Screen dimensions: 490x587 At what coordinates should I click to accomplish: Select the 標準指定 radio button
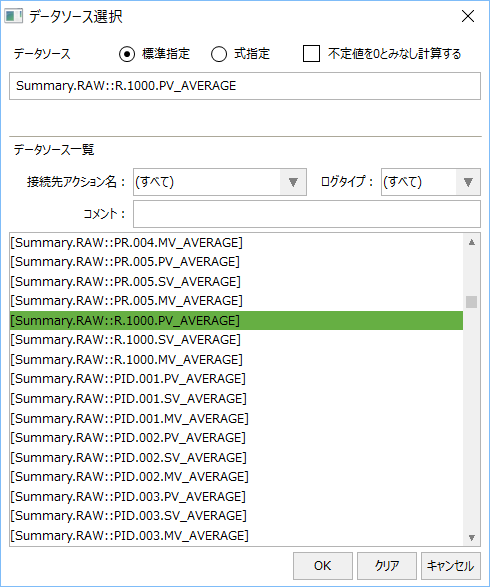pos(127,54)
